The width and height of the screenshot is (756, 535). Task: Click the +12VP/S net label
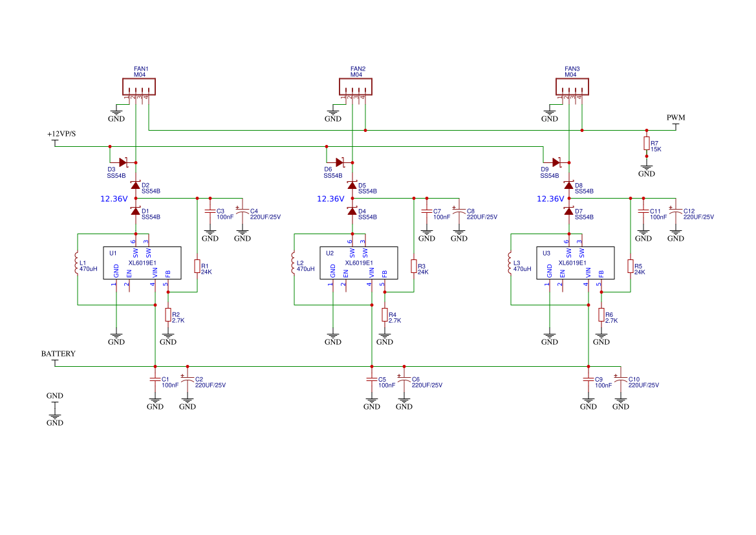click(x=61, y=134)
